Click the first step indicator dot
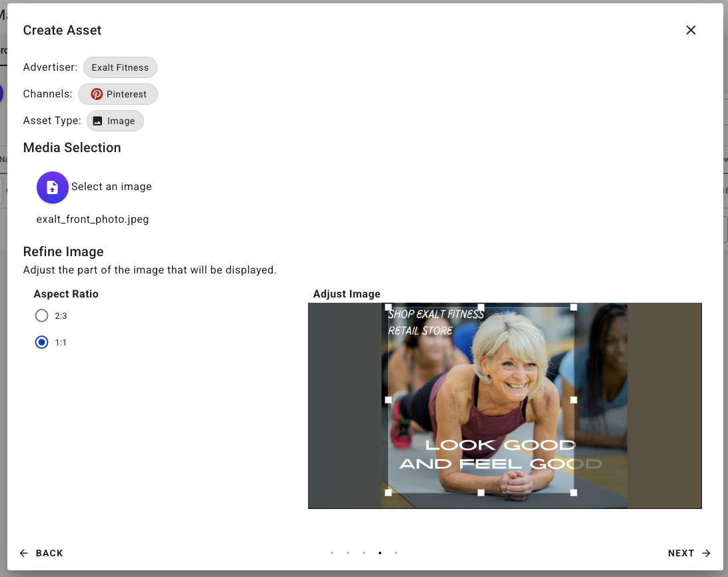The image size is (728, 577). [x=332, y=553]
